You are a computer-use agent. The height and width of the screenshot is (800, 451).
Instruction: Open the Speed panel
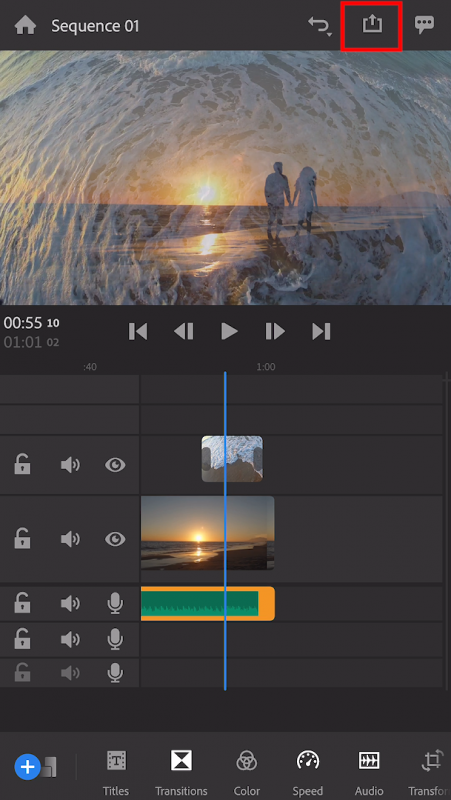(308, 772)
